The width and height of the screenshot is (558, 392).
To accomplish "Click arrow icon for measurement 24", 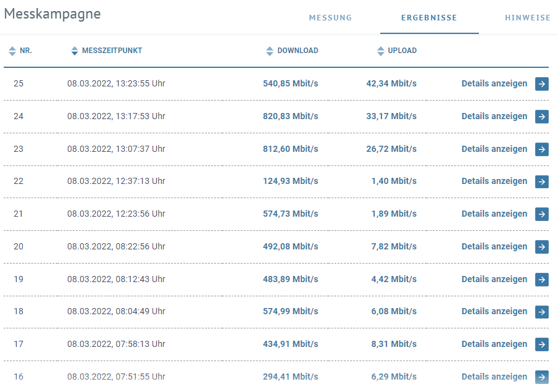I will (541, 117).
